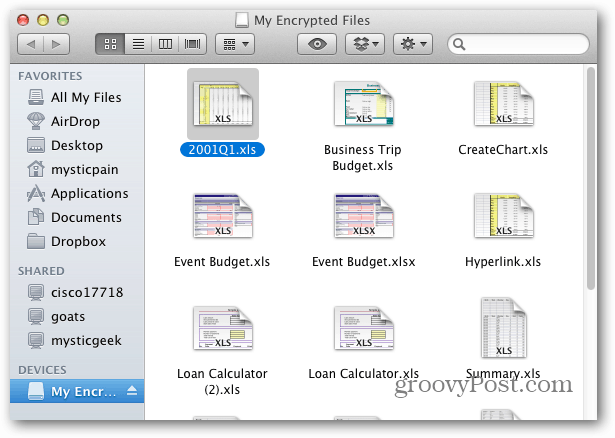Image resolution: width=615 pixels, height=438 pixels.
Task: Click the title bar volume proxy icon
Action: (242, 20)
